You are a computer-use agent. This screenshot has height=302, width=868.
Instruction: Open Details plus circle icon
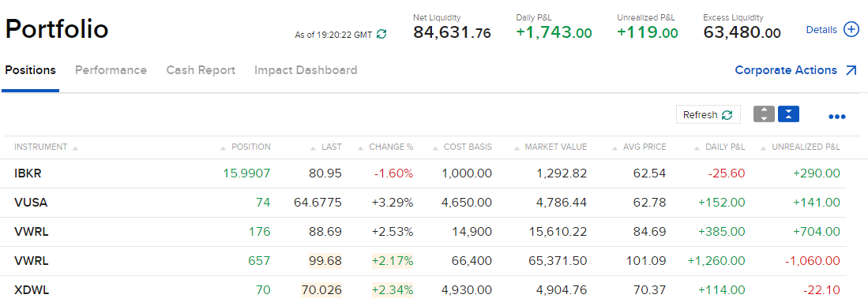pos(851,30)
